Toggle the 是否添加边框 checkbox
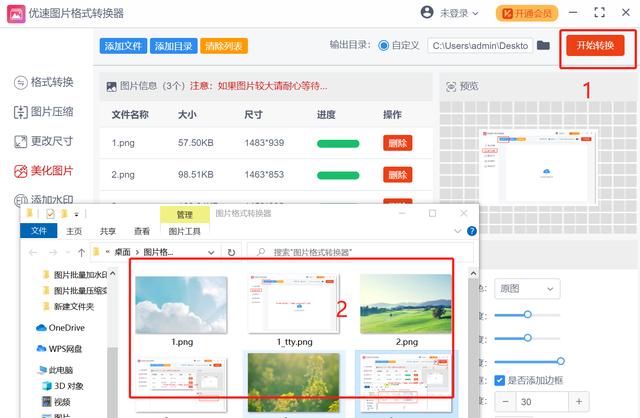Screen dimensions: 640x418 (x=500, y=380)
